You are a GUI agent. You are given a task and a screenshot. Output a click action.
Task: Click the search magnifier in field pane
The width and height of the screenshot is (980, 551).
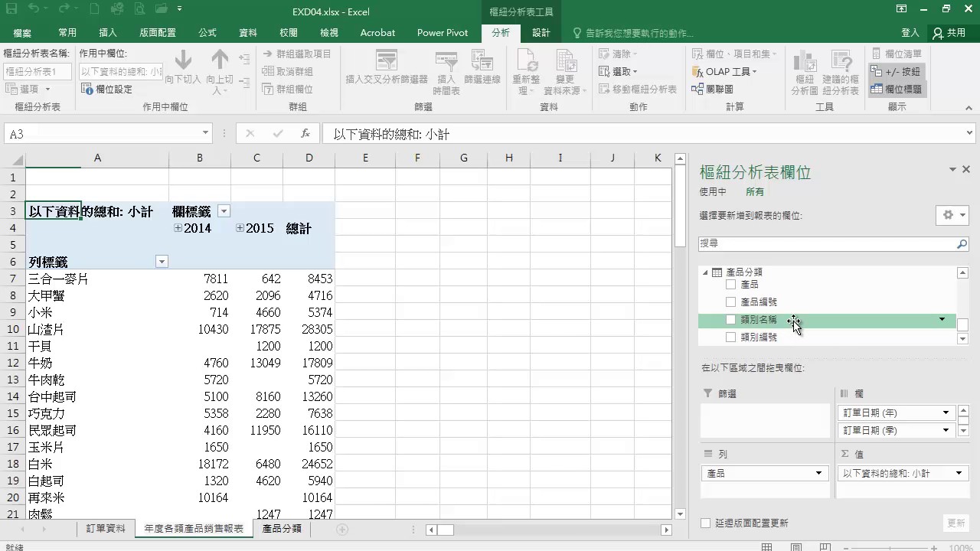tap(962, 243)
